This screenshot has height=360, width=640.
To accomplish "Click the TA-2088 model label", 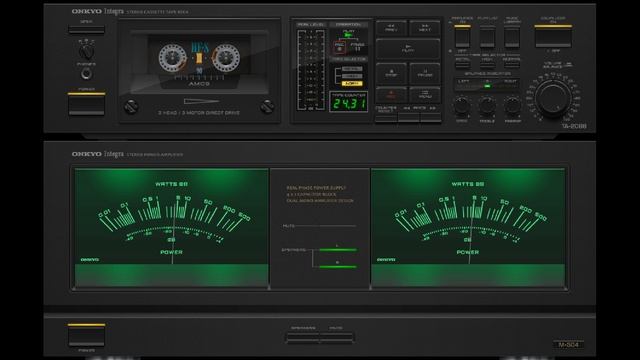I will pos(574,126).
